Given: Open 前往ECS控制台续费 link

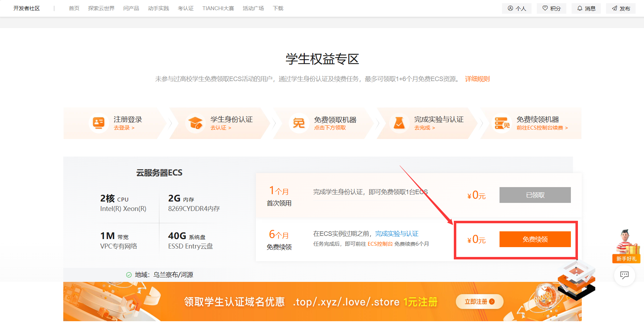Looking at the screenshot, I should (x=542, y=128).
